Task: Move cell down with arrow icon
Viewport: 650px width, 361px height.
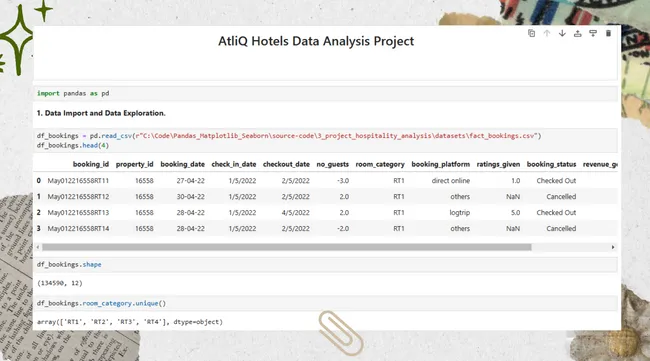Action: pyautogui.click(x=562, y=33)
